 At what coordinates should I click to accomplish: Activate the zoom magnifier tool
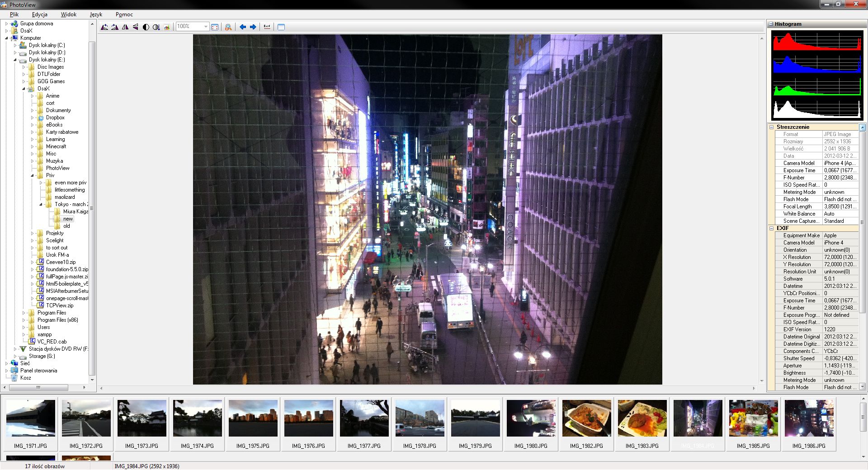228,27
